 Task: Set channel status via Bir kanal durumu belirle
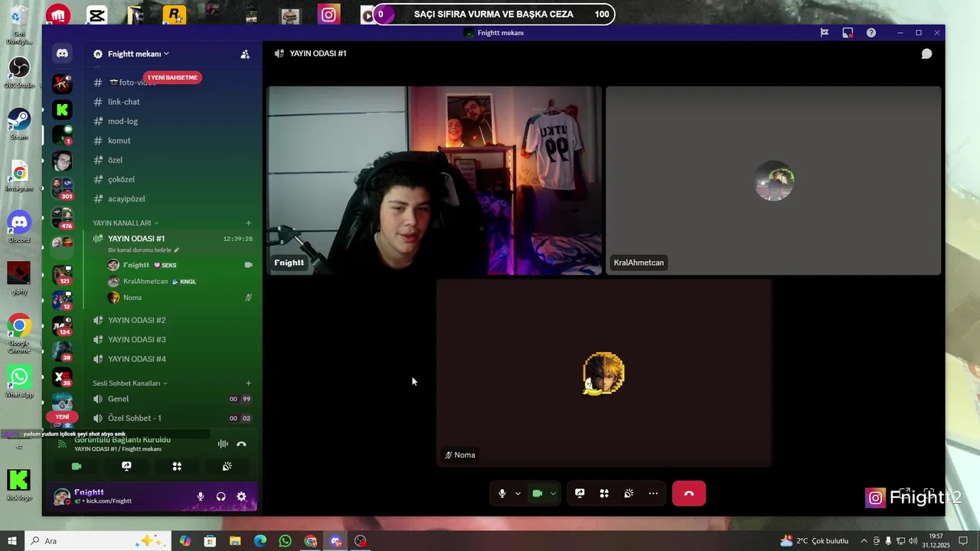click(x=143, y=250)
